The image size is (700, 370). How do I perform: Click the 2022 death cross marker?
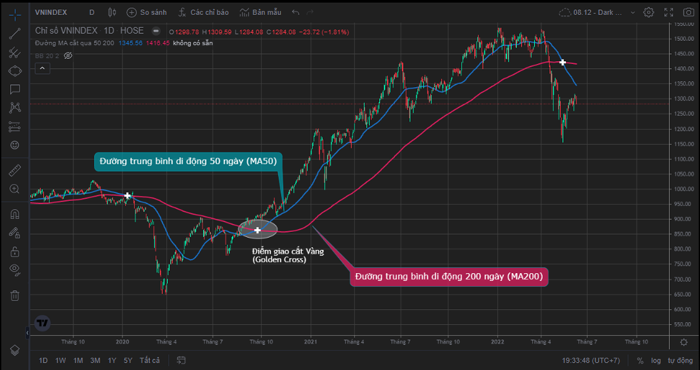[x=563, y=62]
